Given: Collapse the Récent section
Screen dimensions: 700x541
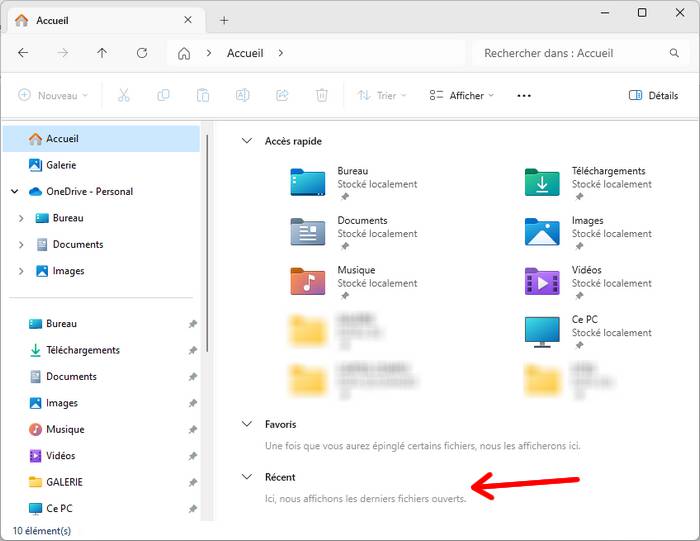Looking at the screenshot, I should coord(247,477).
